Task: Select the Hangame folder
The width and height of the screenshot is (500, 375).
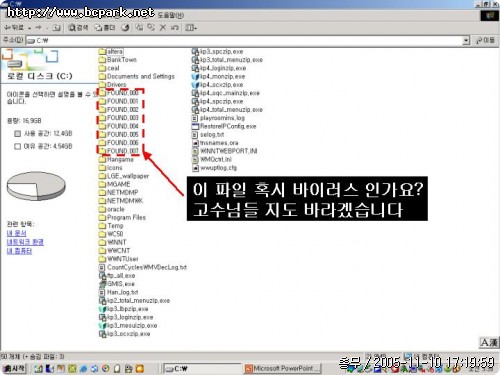Action: [116, 159]
